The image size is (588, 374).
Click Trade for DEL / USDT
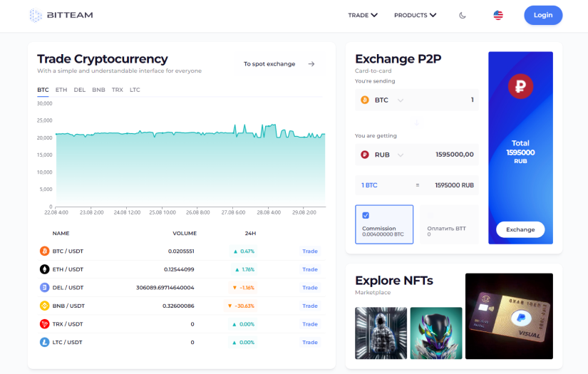pos(310,288)
